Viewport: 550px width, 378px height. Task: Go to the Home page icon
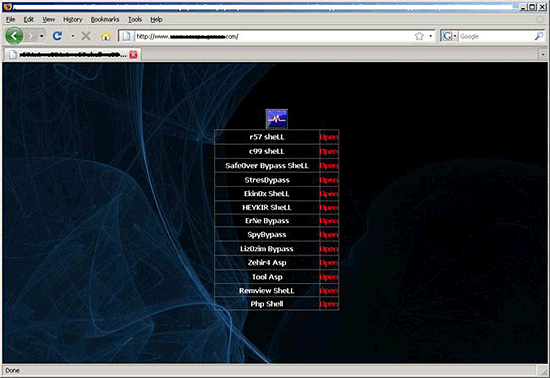tap(106, 36)
